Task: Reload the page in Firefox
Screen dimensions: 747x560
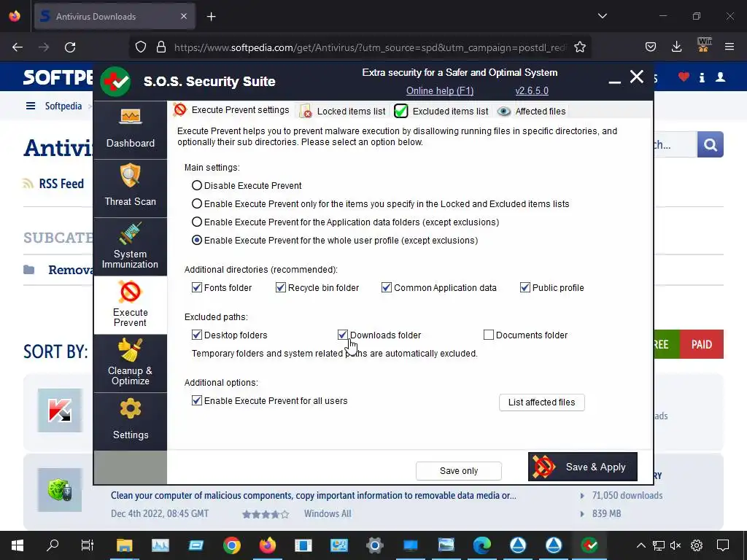Action: click(x=70, y=47)
